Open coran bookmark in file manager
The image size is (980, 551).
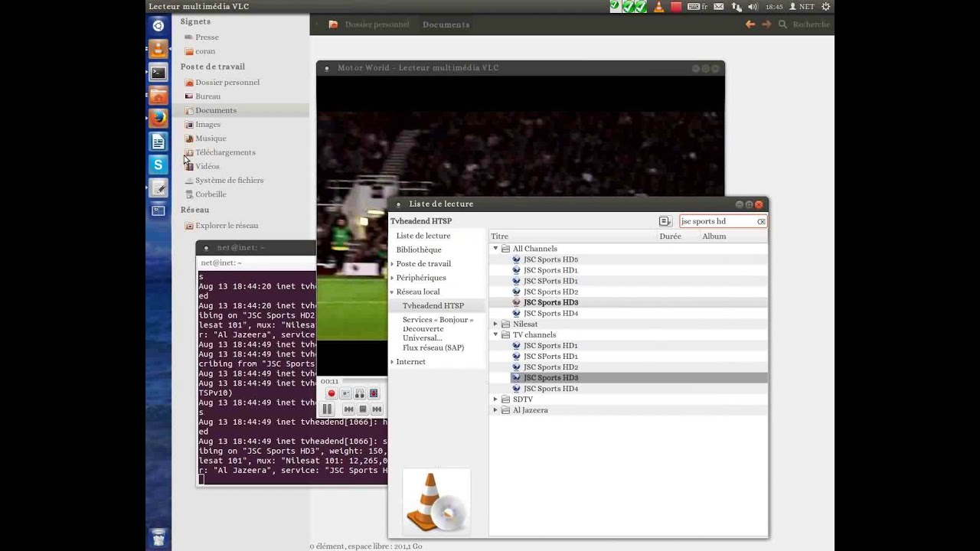[x=205, y=51]
